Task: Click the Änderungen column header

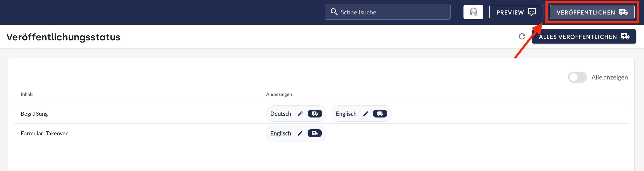Action: (279, 94)
